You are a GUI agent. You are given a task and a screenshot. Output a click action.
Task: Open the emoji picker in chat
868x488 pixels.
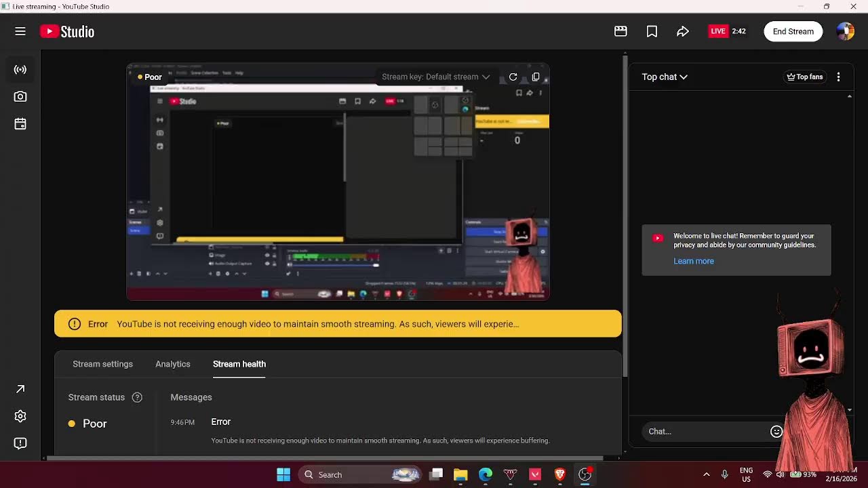click(x=776, y=431)
